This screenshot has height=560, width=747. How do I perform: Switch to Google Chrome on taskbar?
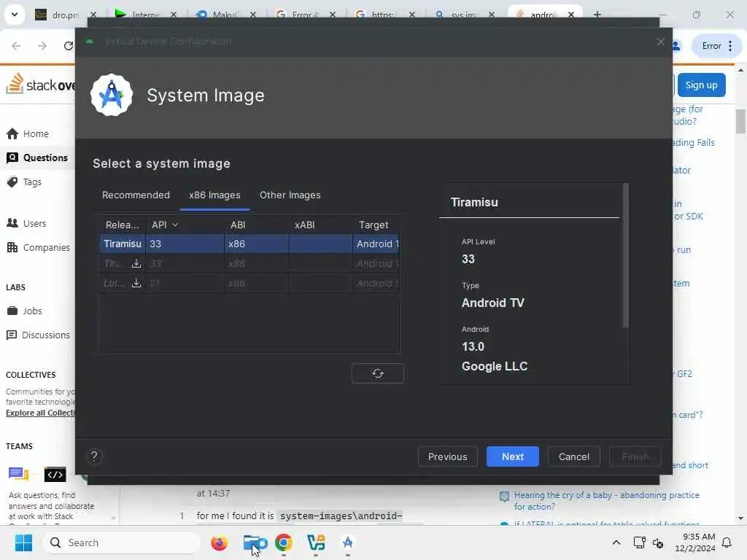[x=284, y=542]
